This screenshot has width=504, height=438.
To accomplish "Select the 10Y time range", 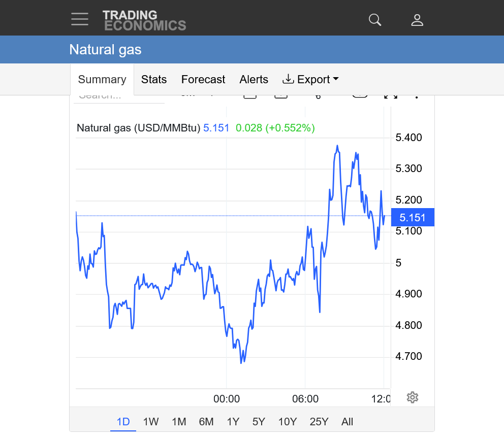I will (x=288, y=422).
